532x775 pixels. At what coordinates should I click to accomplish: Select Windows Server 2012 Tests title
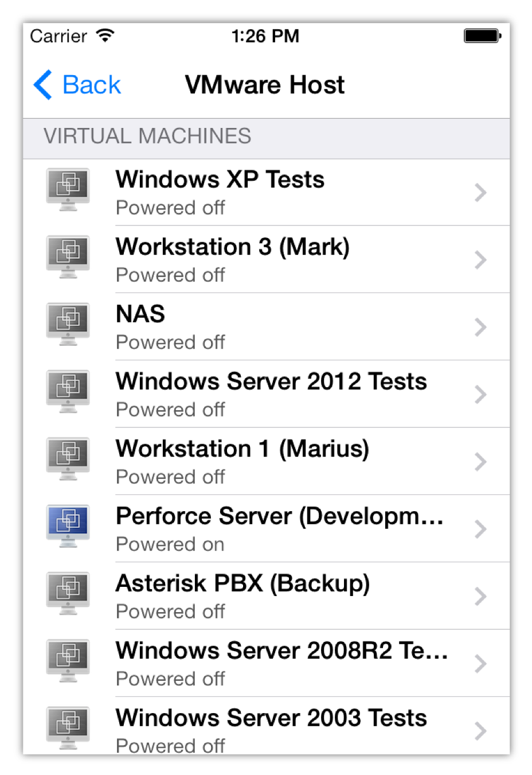[x=271, y=381]
